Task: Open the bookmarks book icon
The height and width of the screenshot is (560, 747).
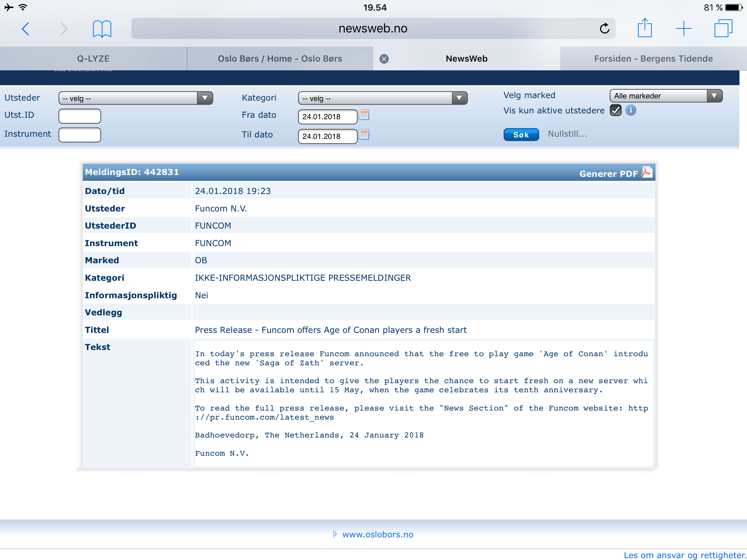Action: (102, 28)
